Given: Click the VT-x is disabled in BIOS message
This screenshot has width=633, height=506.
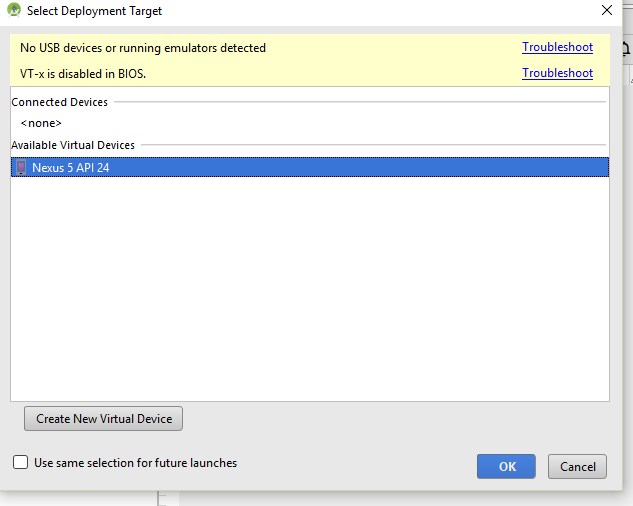Looking at the screenshot, I should pos(83,74).
